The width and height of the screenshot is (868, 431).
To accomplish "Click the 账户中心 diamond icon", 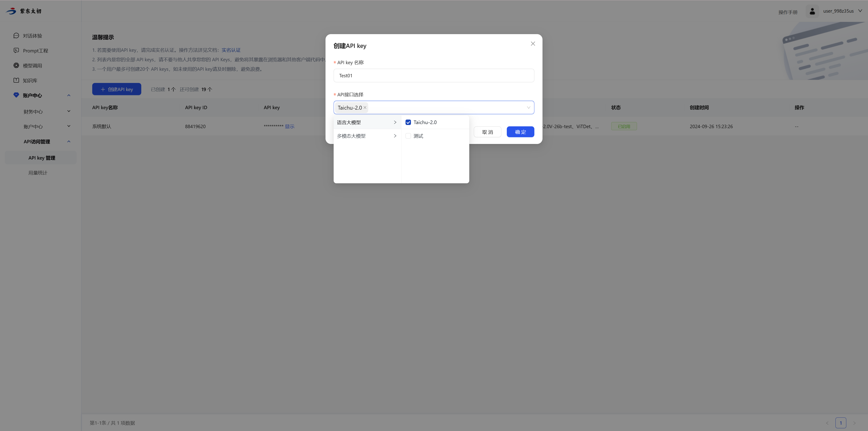I will pyautogui.click(x=16, y=95).
